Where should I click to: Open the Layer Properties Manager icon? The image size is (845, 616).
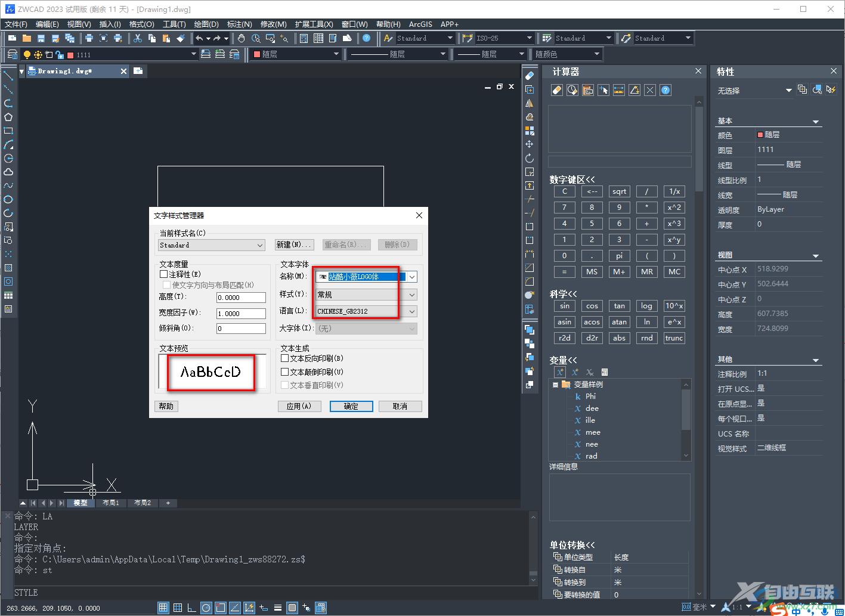12,54
